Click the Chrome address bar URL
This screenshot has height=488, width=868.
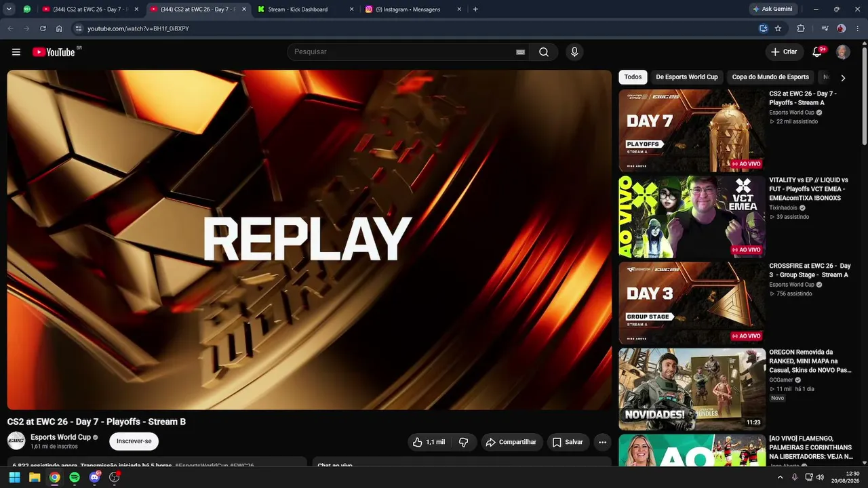138,28
